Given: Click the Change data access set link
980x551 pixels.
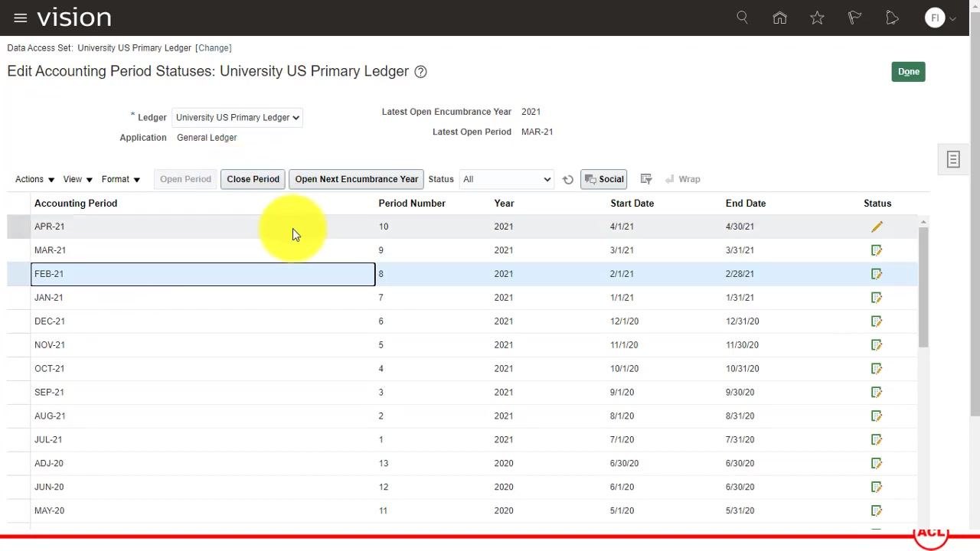Looking at the screenshot, I should 214,48.
